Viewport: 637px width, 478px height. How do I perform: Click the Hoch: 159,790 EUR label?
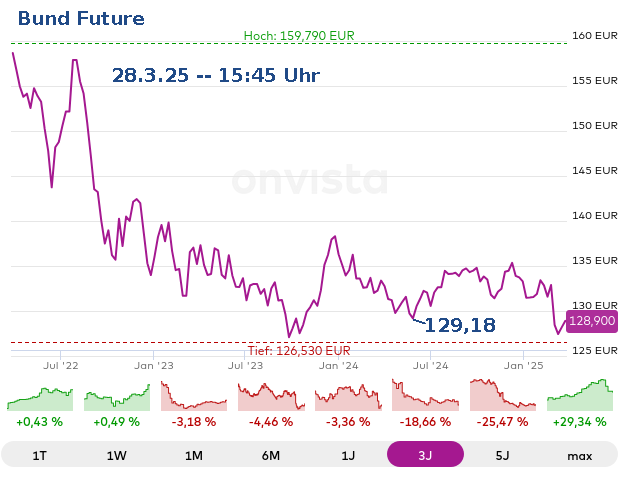(x=299, y=36)
